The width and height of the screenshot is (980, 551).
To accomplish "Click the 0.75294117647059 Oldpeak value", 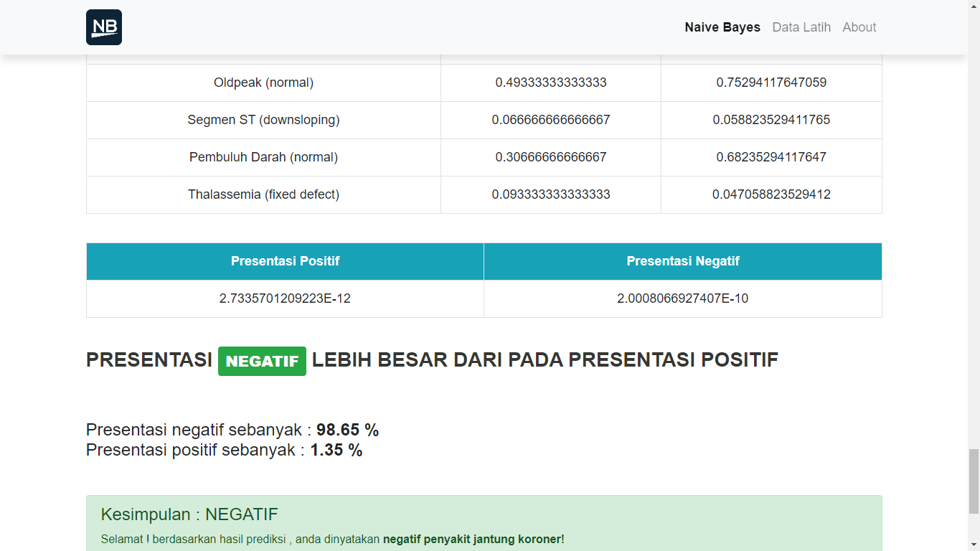I will point(771,83).
